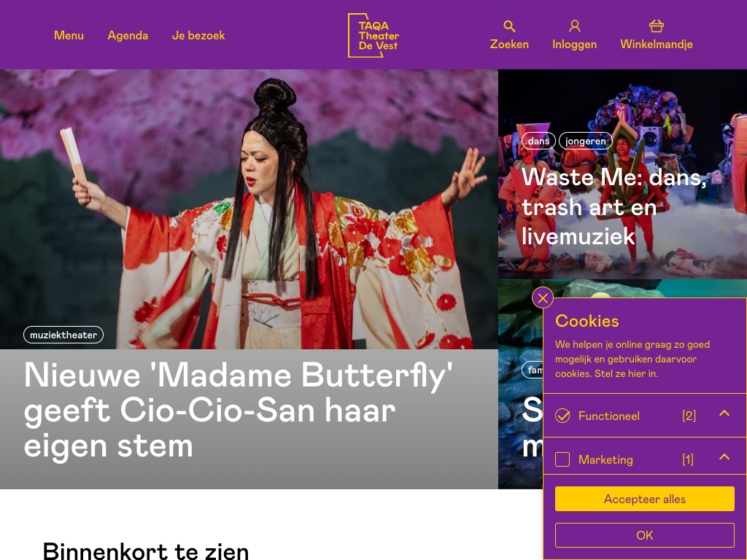Open the Waste Me dance article tile
Viewport: 747px width, 560px height.
click(622, 174)
